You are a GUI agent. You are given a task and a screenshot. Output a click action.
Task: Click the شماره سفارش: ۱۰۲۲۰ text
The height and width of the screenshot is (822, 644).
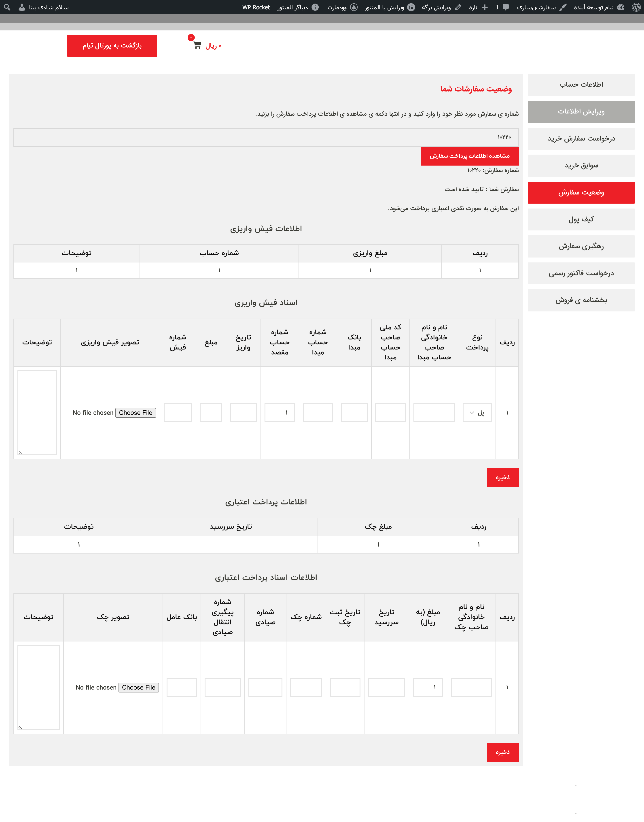(x=493, y=170)
